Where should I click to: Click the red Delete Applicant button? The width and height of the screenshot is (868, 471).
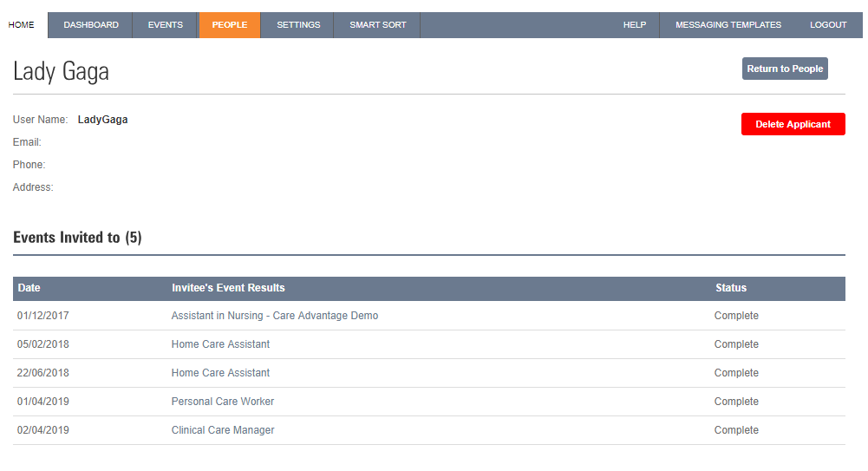tap(793, 124)
